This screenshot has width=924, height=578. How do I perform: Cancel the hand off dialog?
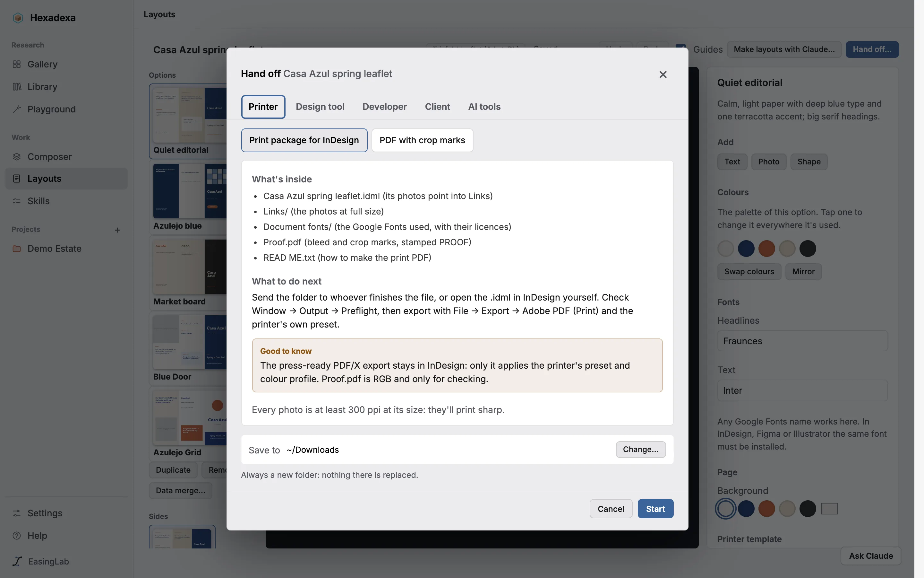click(x=611, y=509)
